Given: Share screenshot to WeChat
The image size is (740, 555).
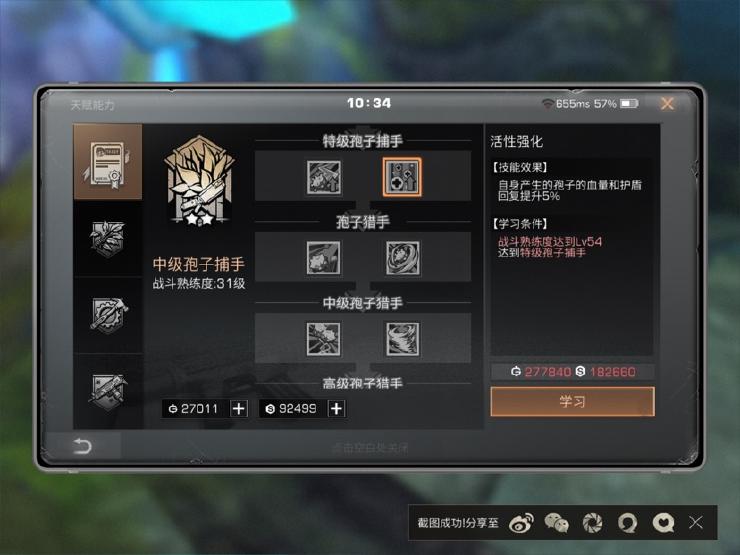Looking at the screenshot, I should pos(556,523).
